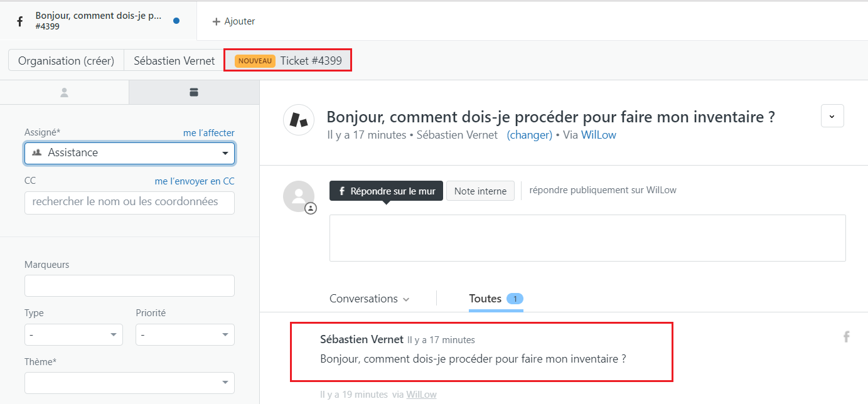Click the comment message text
Screen dimensions: 868x404
473,359
